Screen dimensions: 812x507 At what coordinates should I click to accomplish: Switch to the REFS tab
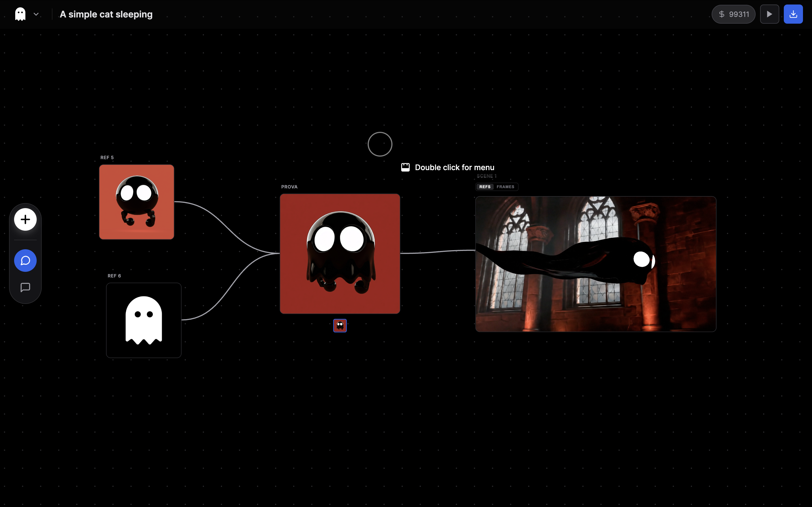(x=484, y=187)
